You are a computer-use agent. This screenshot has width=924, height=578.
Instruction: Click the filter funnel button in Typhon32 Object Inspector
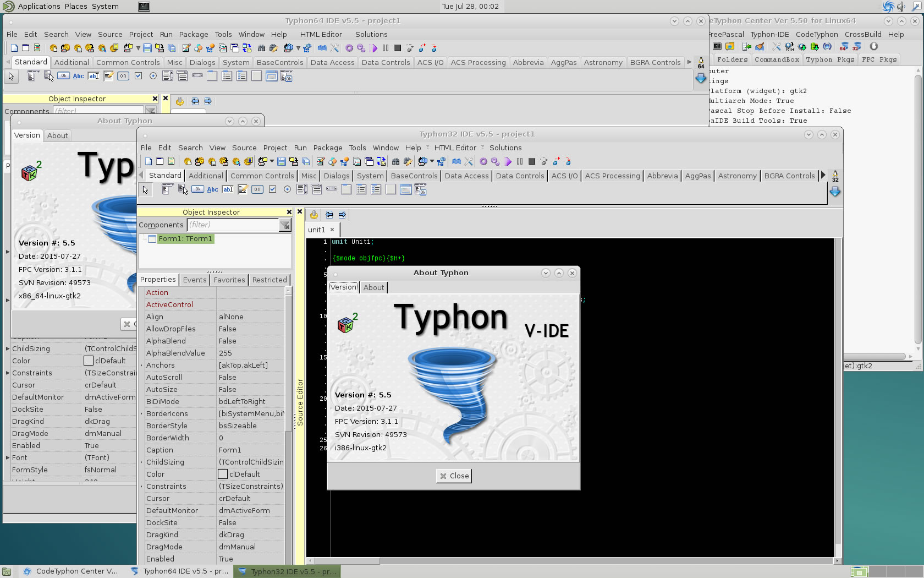pos(285,225)
